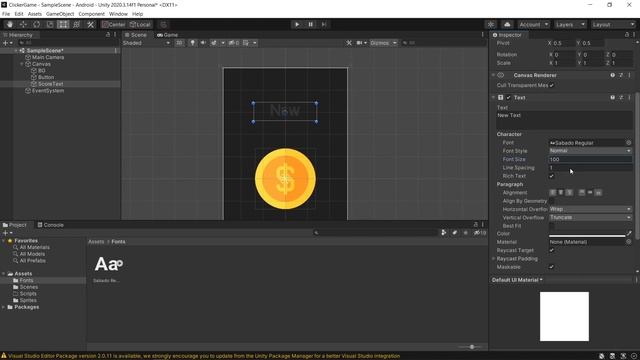640x360 pixels.
Task: Select the Move tool
Action: tap(23, 24)
